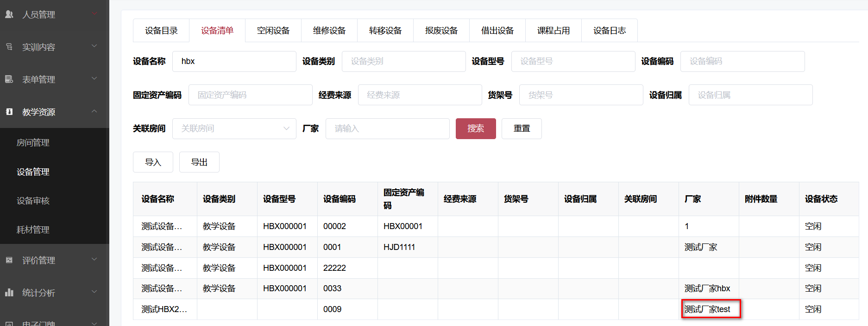This screenshot has width=868, height=326.
Task: Focus the 固定资产编码 input field
Action: 250,95
